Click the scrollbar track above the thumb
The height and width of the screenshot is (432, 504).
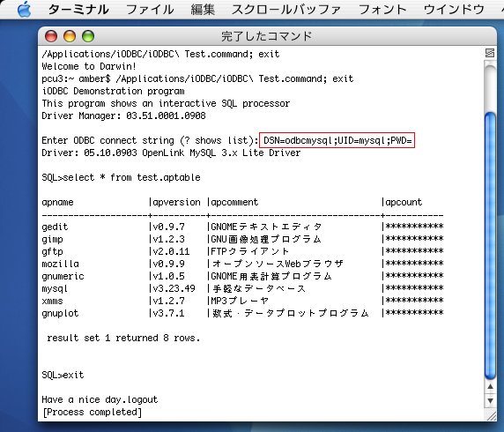pos(490,87)
